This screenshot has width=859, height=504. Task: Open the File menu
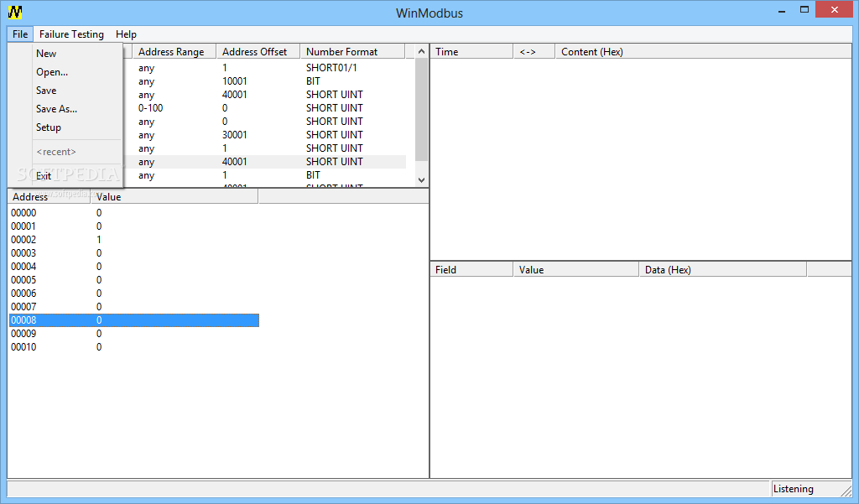pyautogui.click(x=20, y=34)
